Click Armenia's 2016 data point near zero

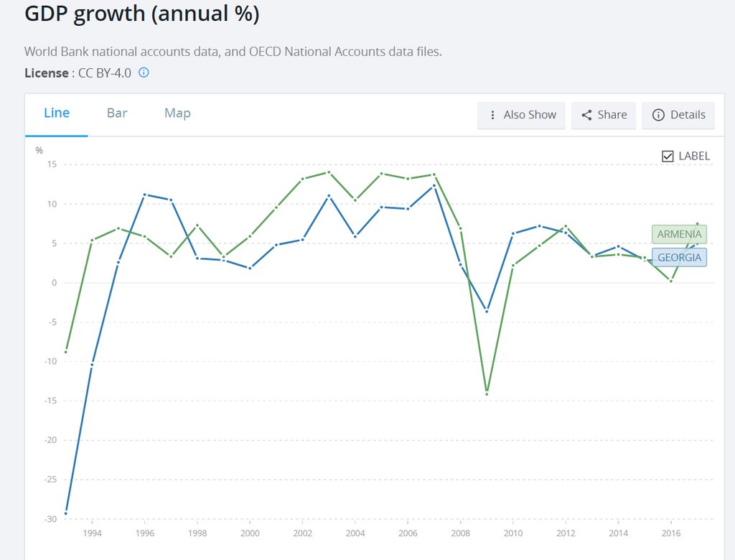tap(670, 281)
